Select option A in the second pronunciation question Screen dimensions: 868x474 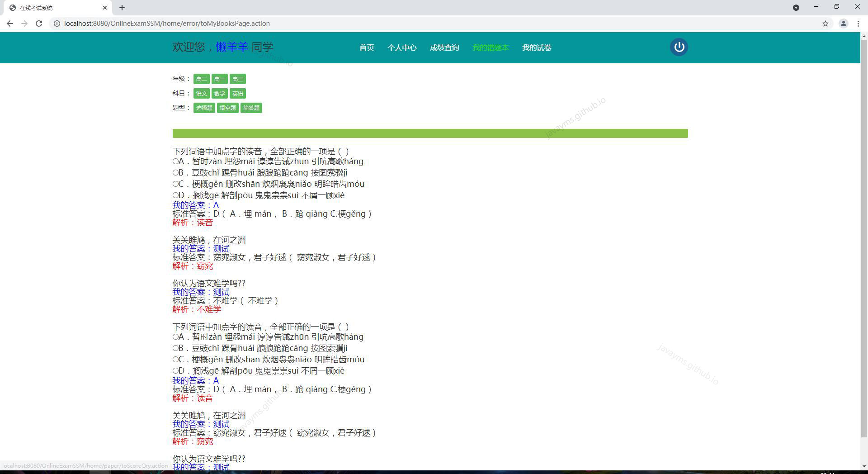click(x=175, y=337)
